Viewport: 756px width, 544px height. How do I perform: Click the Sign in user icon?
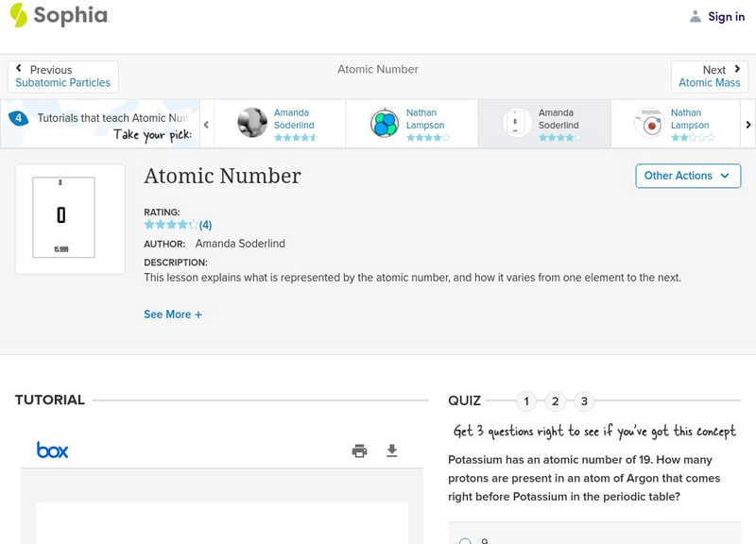pyautogui.click(x=696, y=16)
